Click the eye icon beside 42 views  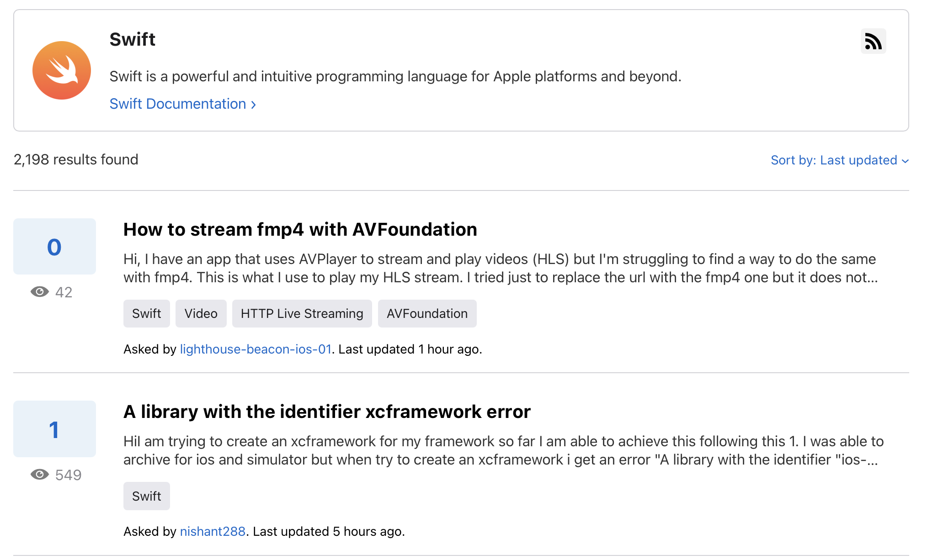(x=40, y=292)
